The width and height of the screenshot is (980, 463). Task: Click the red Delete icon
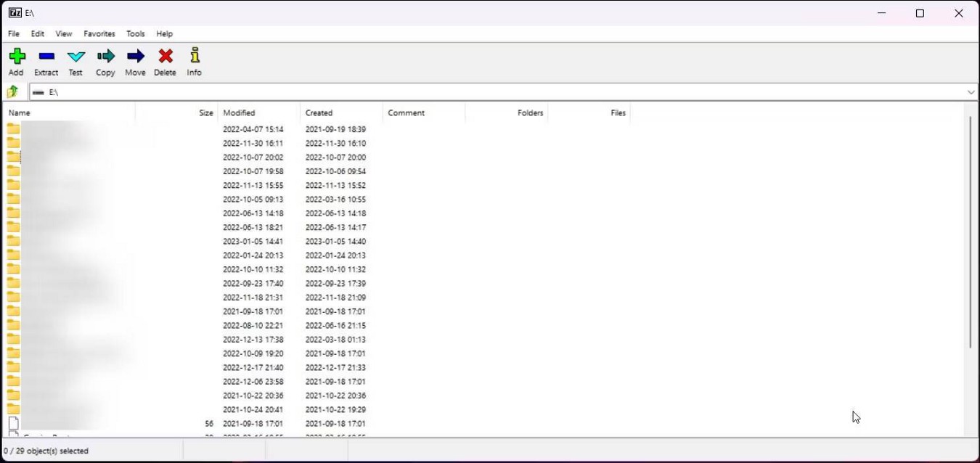click(x=165, y=62)
